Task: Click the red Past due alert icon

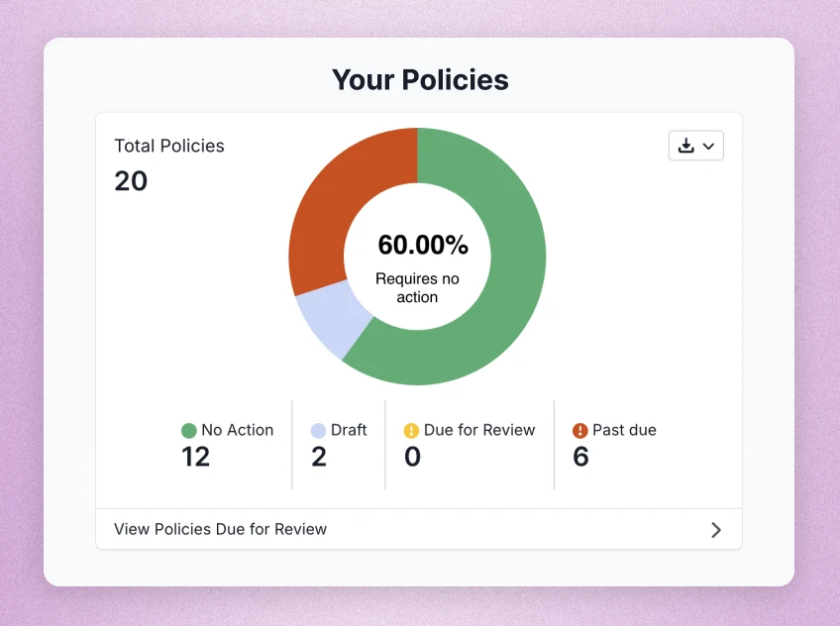Action: (x=580, y=431)
